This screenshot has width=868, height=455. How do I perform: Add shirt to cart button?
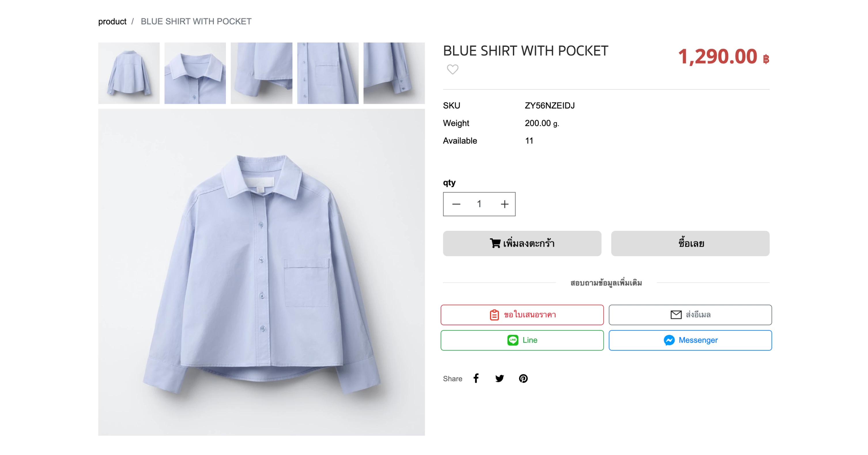point(522,243)
